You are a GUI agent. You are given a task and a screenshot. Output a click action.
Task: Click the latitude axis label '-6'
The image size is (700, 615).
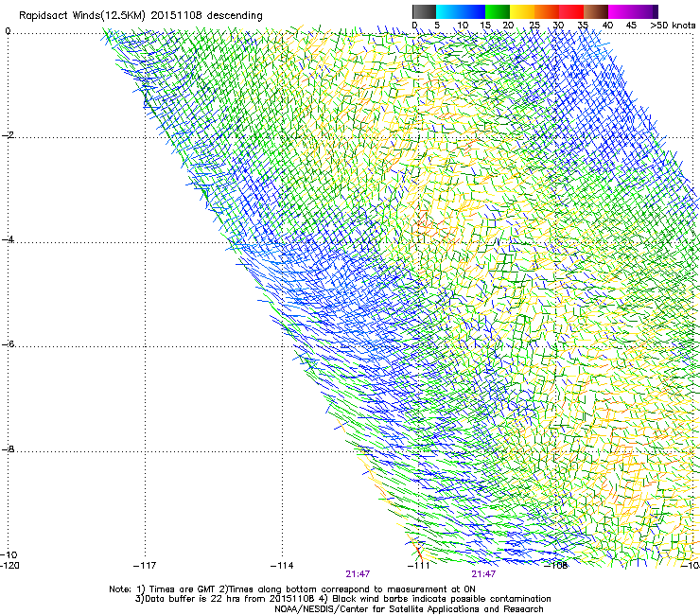8,344
